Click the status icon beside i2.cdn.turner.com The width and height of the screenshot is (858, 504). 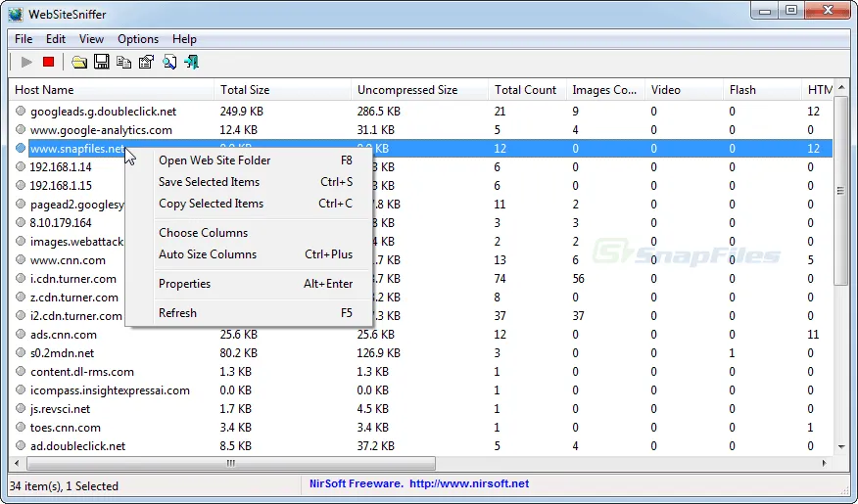point(21,315)
